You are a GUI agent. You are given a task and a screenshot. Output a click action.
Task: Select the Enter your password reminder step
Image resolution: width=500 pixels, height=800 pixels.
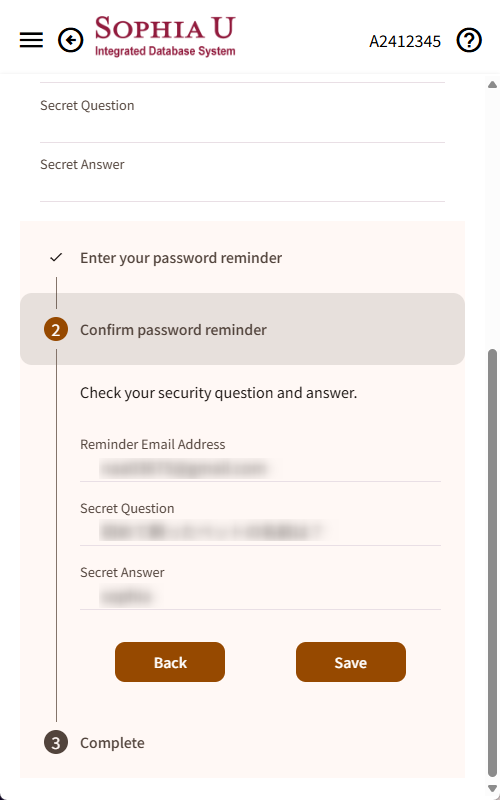coord(181,258)
